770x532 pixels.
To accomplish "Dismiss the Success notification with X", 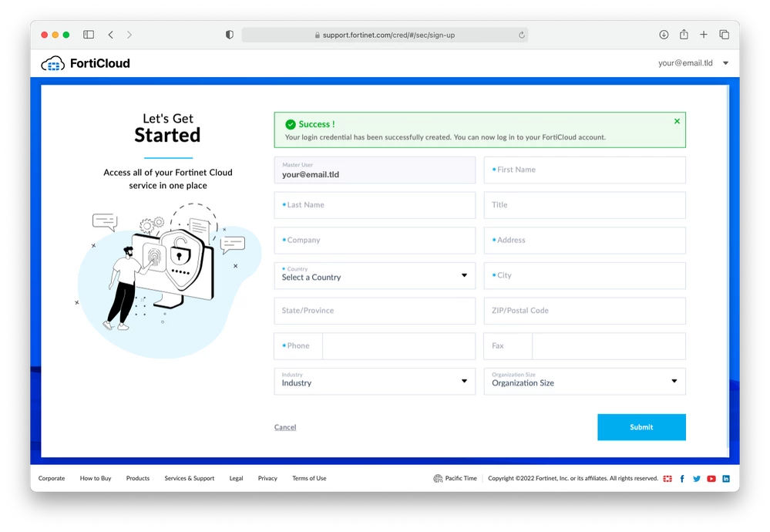I will [677, 121].
